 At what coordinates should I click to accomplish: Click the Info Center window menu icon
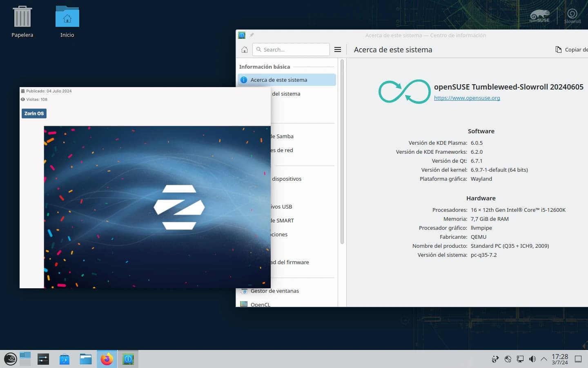click(x=242, y=35)
